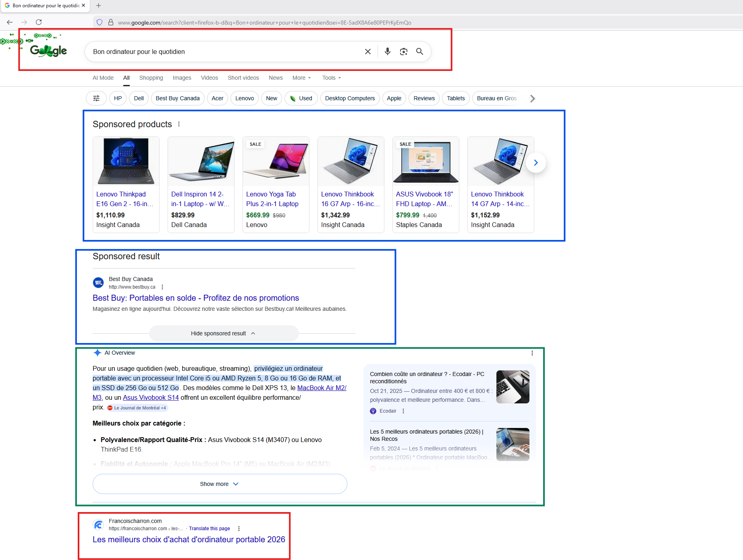
Task: Go back with browser back arrow
Action: (10, 22)
